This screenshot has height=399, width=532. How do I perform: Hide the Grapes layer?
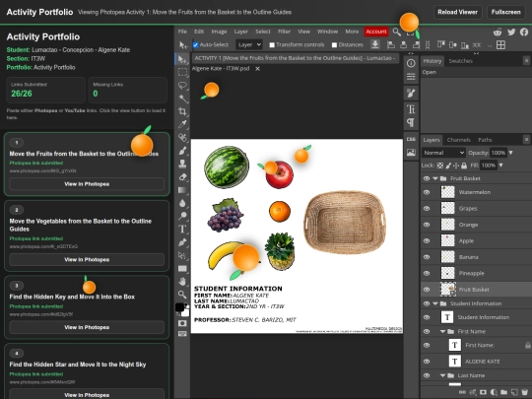pos(427,208)
